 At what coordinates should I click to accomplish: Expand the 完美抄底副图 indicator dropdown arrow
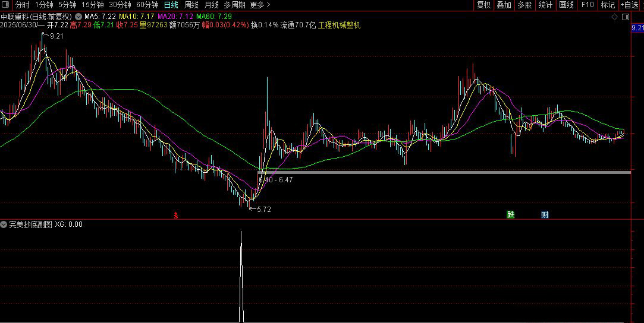pos(4,224)
